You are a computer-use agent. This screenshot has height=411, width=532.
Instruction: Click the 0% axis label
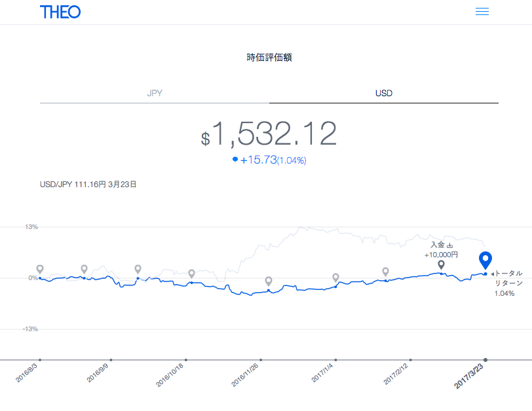(33, 278)
